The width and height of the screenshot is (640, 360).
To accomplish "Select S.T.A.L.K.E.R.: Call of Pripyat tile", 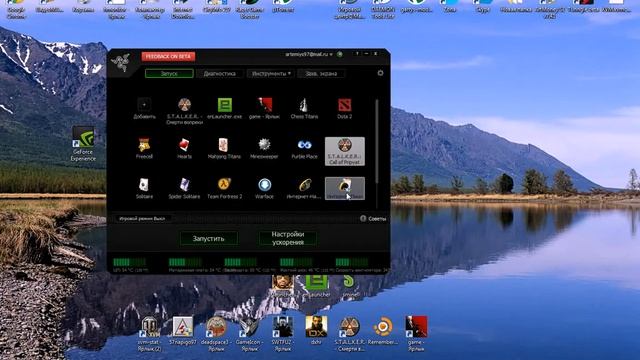I will [x=345, y=151].
